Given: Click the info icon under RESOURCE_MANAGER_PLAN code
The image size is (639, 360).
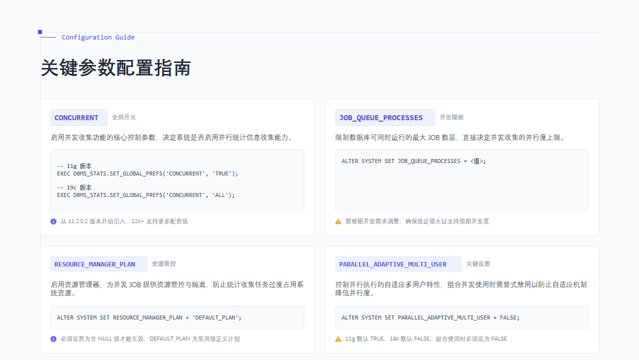Looking at the screenshot, I should coord(53,339).
